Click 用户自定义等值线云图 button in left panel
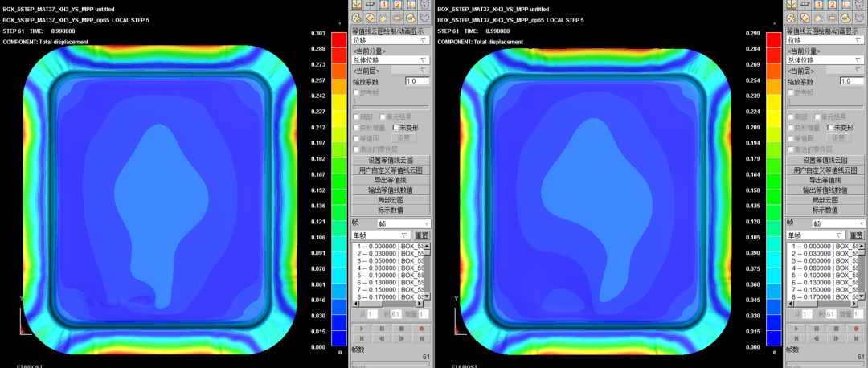This screenshot has width=868, height=368. [x=391, y=170]
